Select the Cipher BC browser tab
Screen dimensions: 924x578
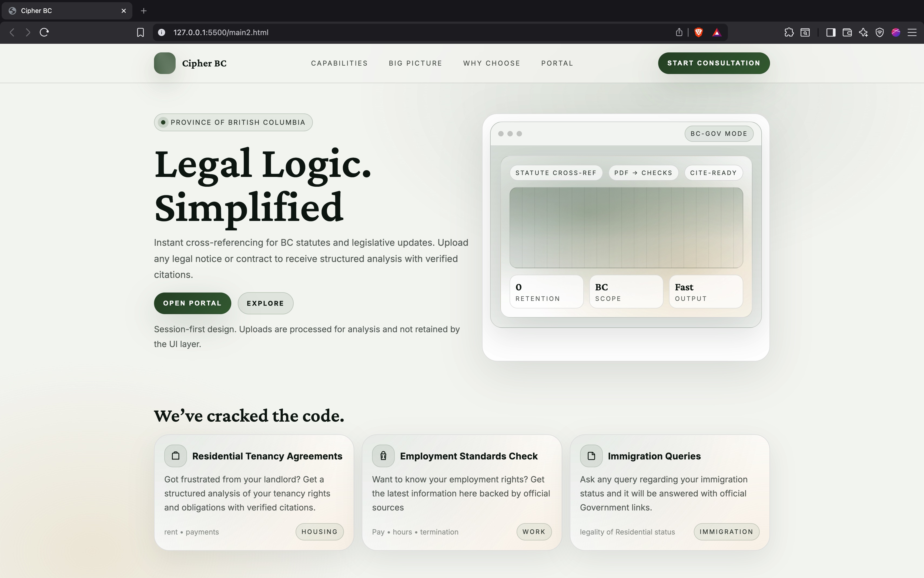65,11
